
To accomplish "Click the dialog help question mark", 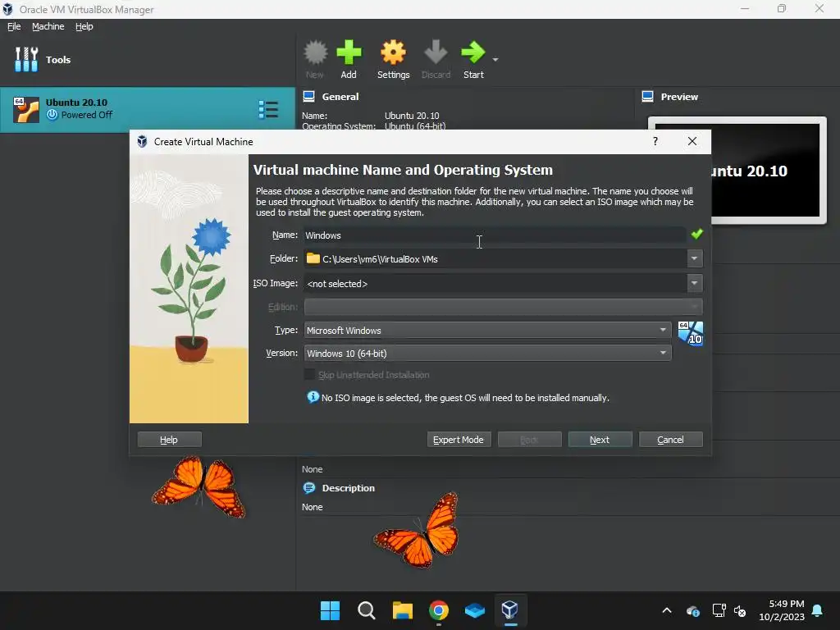I will point(655,141).
